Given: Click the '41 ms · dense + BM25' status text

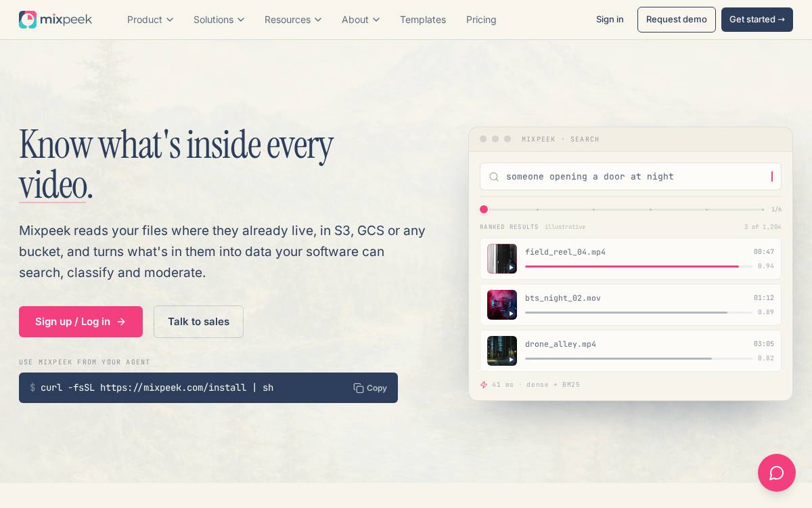Looking at the screenshot, I should [x=536, y=385].
